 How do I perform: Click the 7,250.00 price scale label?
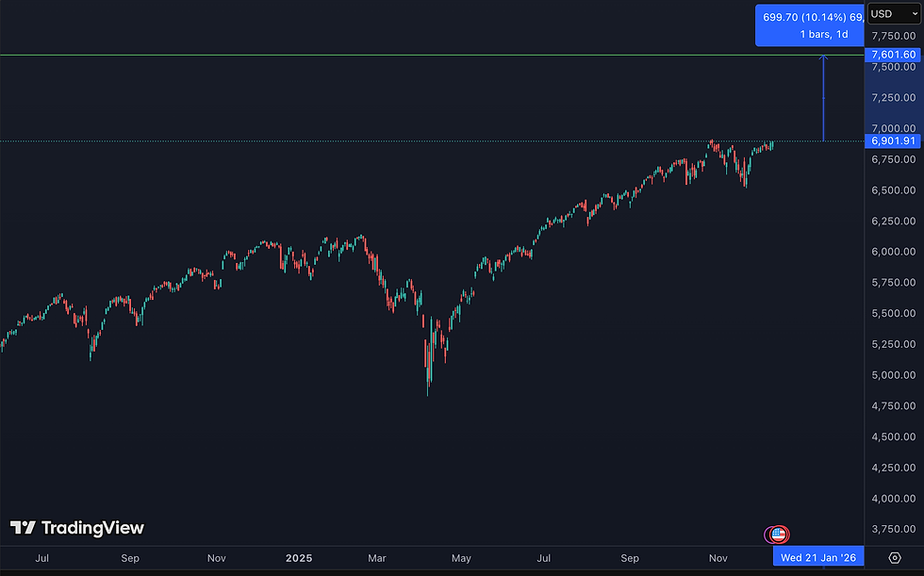pyautogui.click(x=894, y=98)
